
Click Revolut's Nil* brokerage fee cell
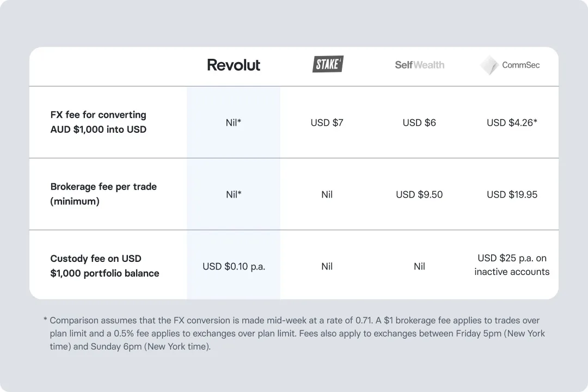pyautogui.click(x=234, y=194)
